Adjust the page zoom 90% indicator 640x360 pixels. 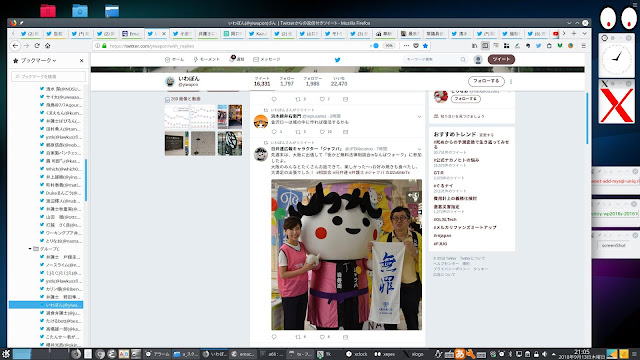pyautogui.click(x=389, y=46)
